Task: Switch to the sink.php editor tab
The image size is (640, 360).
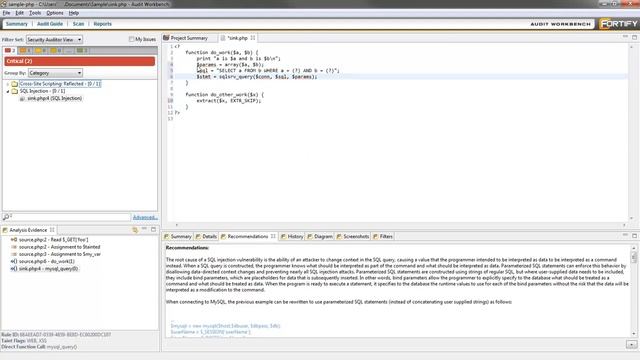Action: point(238,38)
